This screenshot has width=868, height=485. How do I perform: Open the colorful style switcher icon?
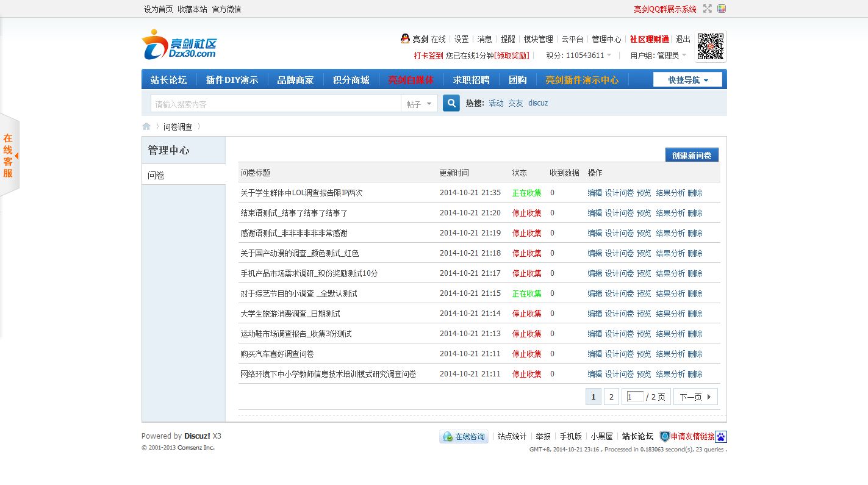[x=722, y=9]
